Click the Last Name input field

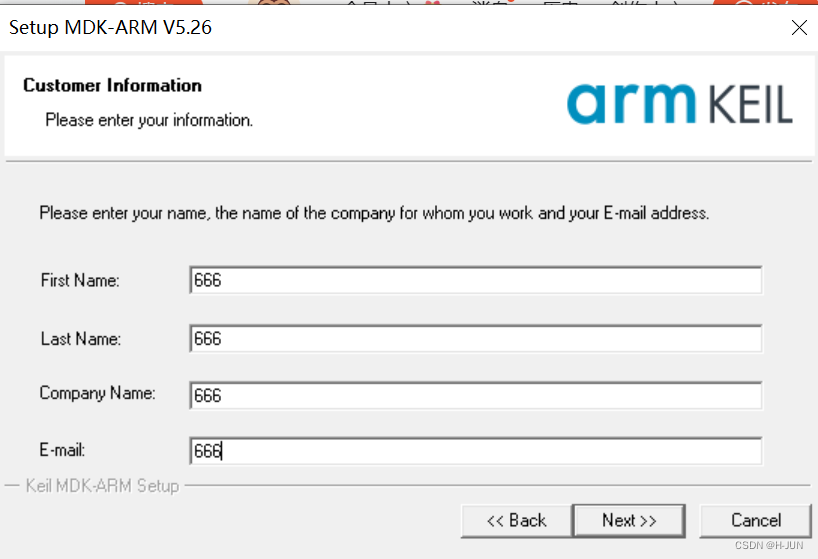click(476, 338)
